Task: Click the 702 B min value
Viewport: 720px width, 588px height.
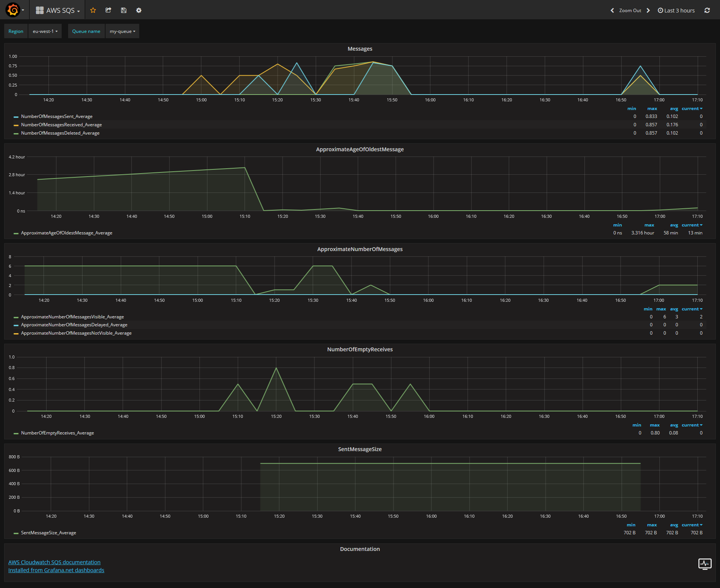Action: [x=630, y=533]
